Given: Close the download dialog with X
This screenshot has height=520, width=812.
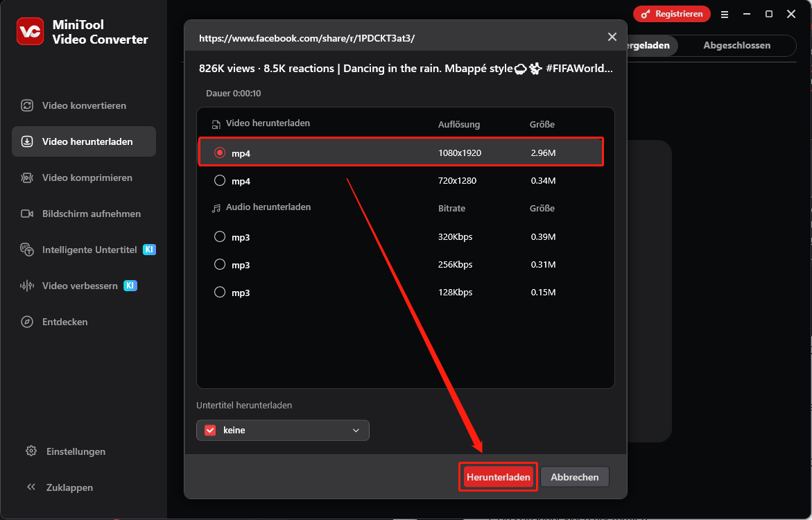Looking at the screenshot, I should pos(612,37).
